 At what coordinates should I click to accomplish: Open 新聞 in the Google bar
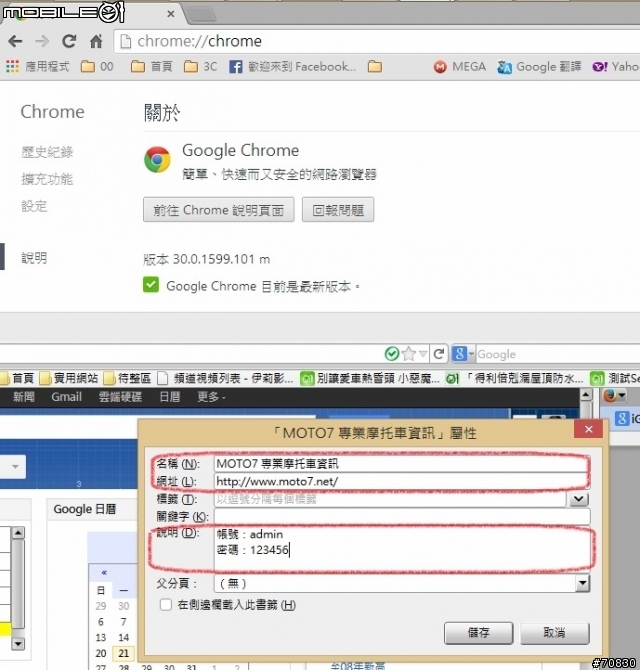[x=24, y=397]
